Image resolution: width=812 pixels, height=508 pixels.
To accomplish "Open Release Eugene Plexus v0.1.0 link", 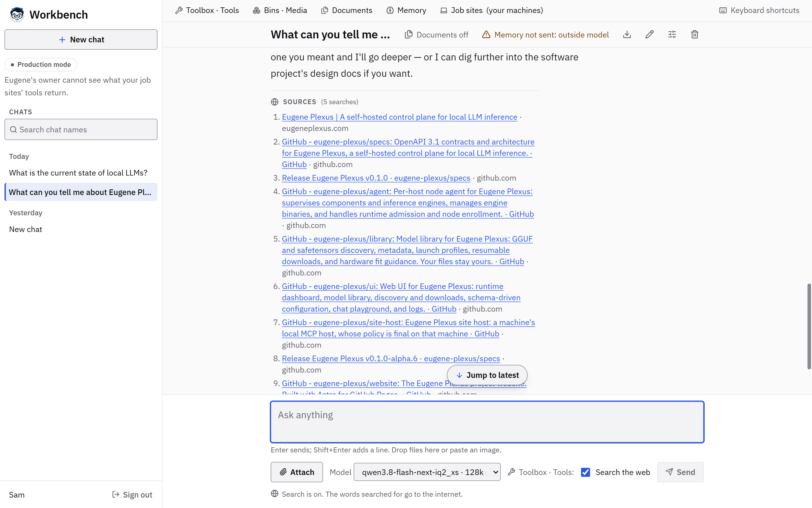I will [376, 178].
